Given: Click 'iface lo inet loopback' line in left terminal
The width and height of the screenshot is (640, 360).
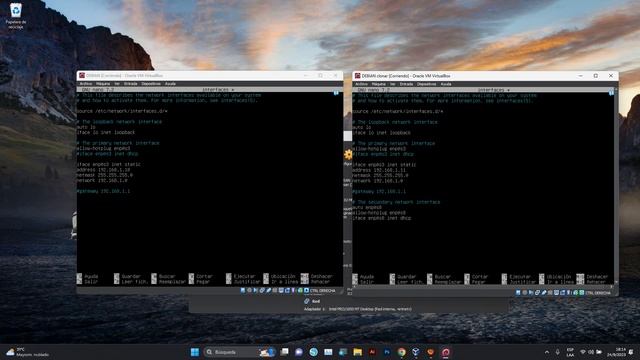Looking at the screenshot, I should (x=106, y=132).
